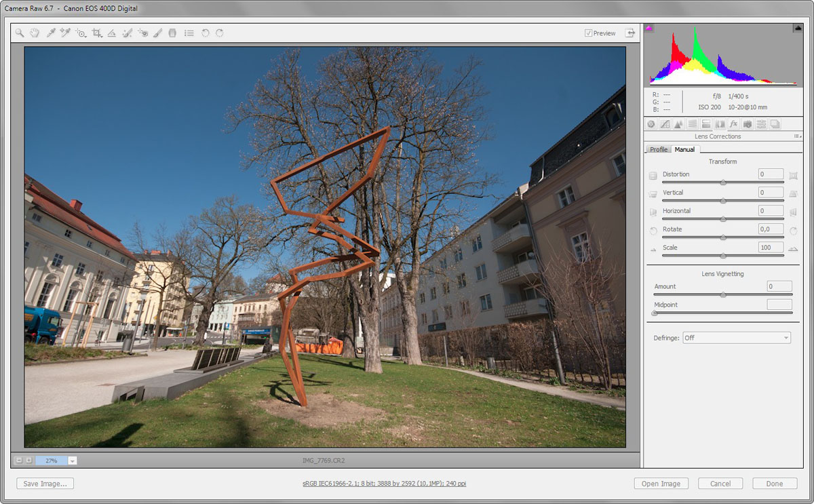Click the Open Image button

661,484
